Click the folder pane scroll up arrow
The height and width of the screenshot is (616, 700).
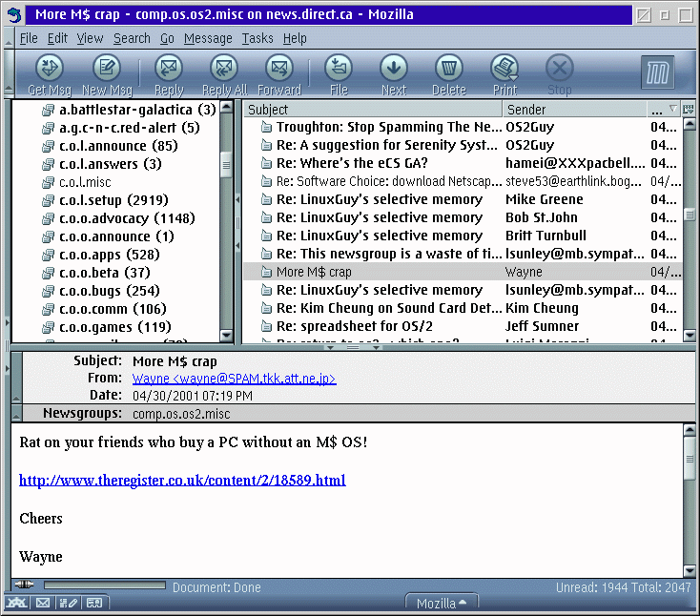[226, 108]
